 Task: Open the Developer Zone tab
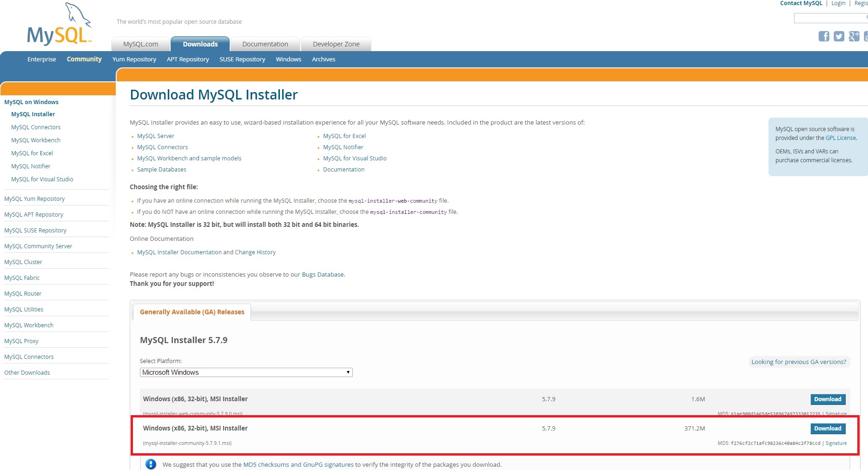coord(336,44)
